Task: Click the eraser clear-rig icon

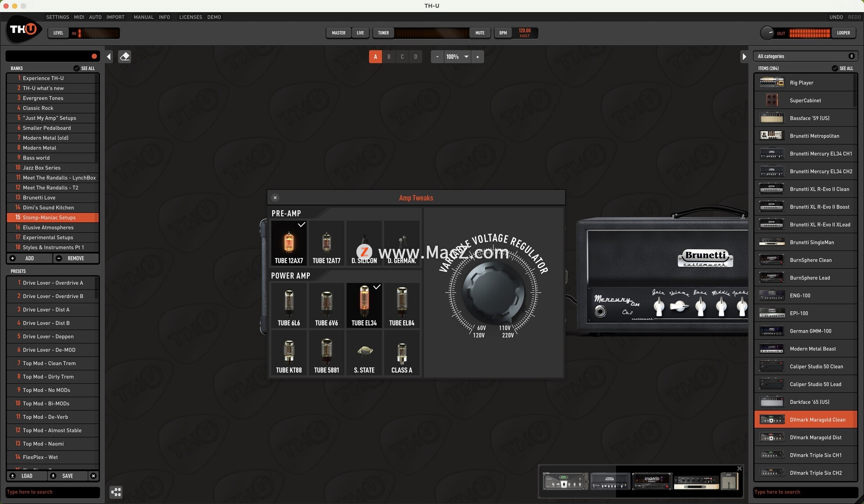Action: point(125,57)
